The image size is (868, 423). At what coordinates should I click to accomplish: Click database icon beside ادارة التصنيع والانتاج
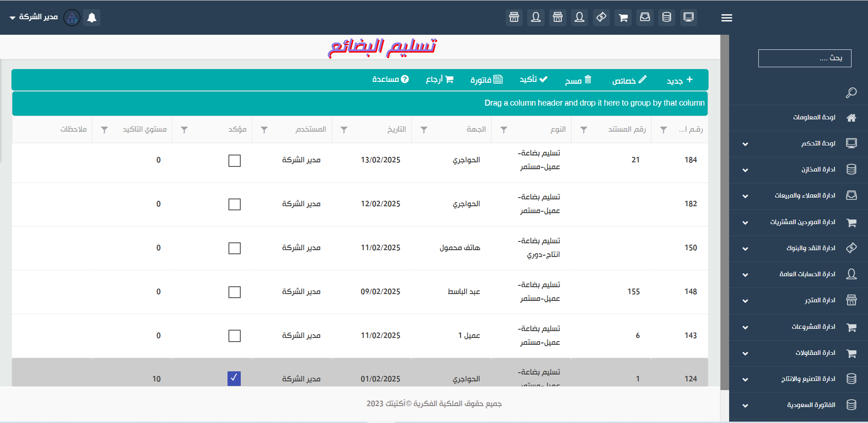coord(851,379)
